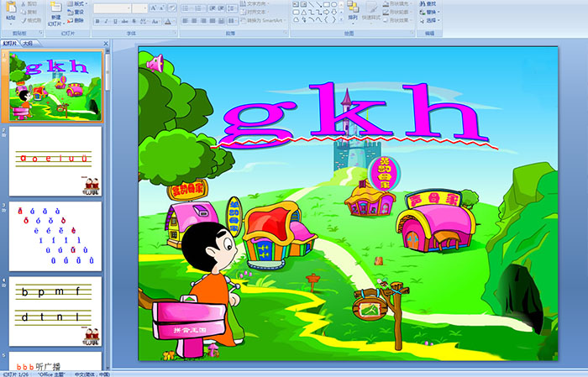Viewport: 588px width, 377px height.
Task: Close the slide thumbnail pane
Action: point(107,42)
